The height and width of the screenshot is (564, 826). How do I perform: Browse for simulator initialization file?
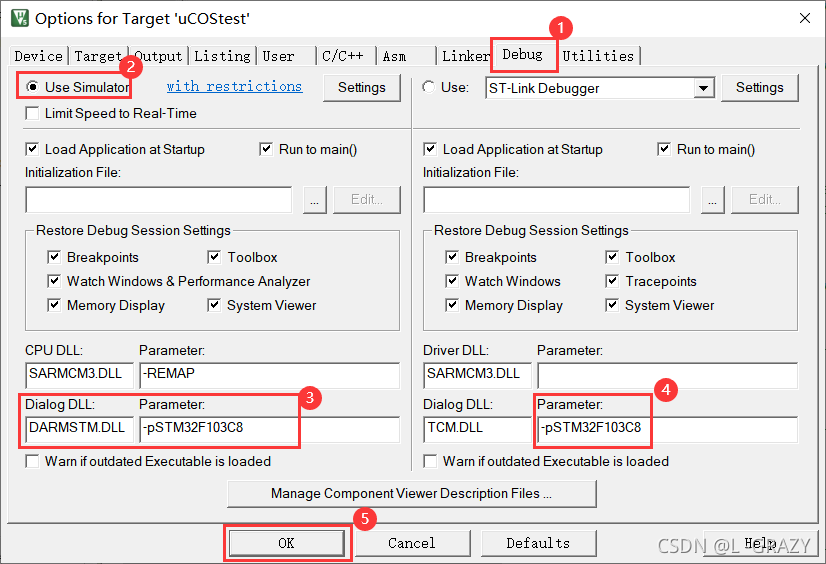(x=314, y=200)
